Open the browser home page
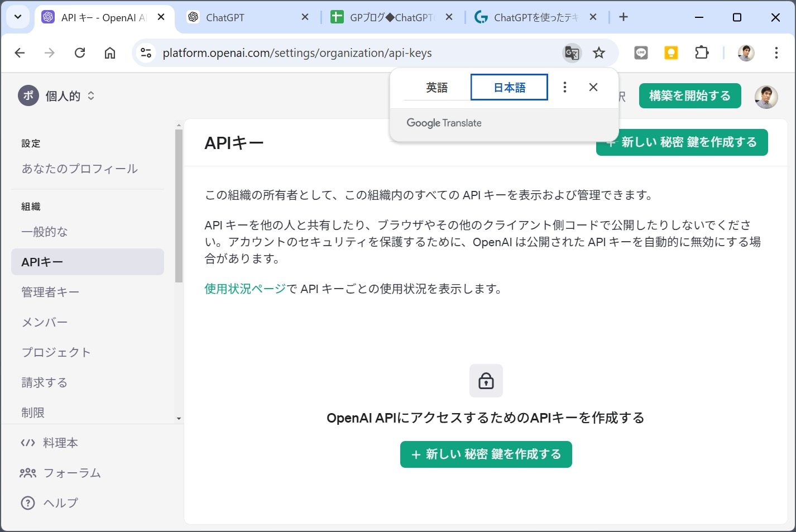The image size is (796, 532). click(110, 52)
